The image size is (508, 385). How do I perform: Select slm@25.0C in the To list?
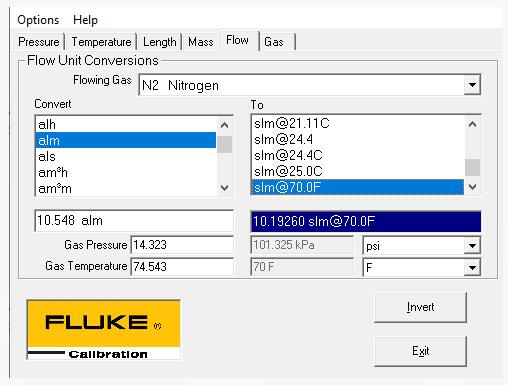tap(358, 171)
